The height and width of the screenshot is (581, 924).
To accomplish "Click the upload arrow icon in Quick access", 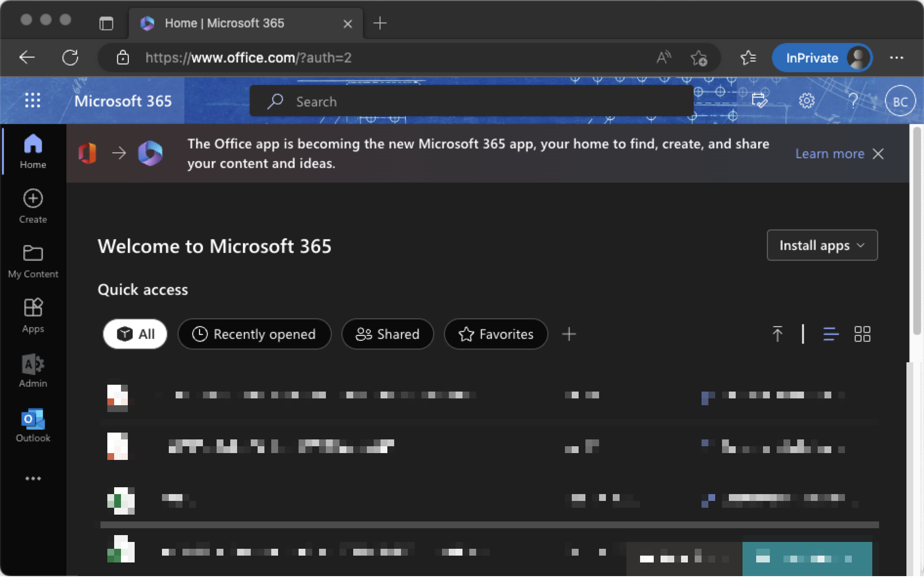I will pyautogui.click(x=777, y=334).
